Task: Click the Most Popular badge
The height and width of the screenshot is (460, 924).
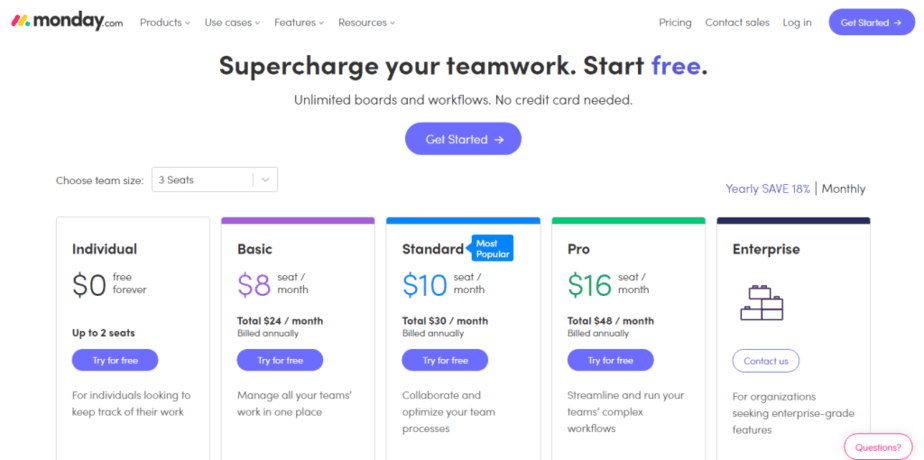Action: point(490,249)
